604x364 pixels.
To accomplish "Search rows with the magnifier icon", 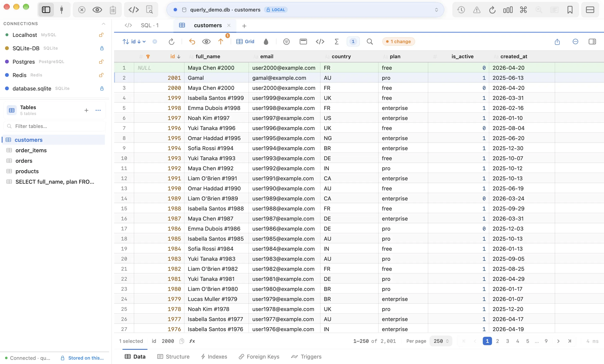I will pyautogui.click(x=370, y=41).
